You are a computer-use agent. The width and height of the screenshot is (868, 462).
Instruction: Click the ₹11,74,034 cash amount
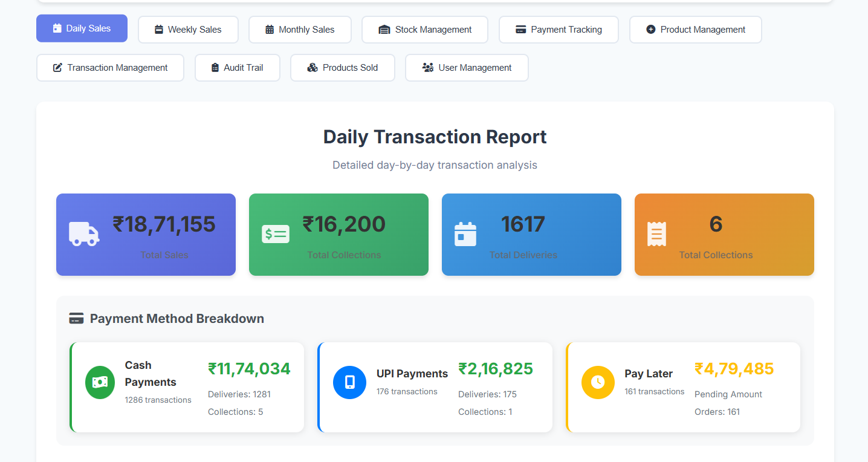click(x=249, y=369)
